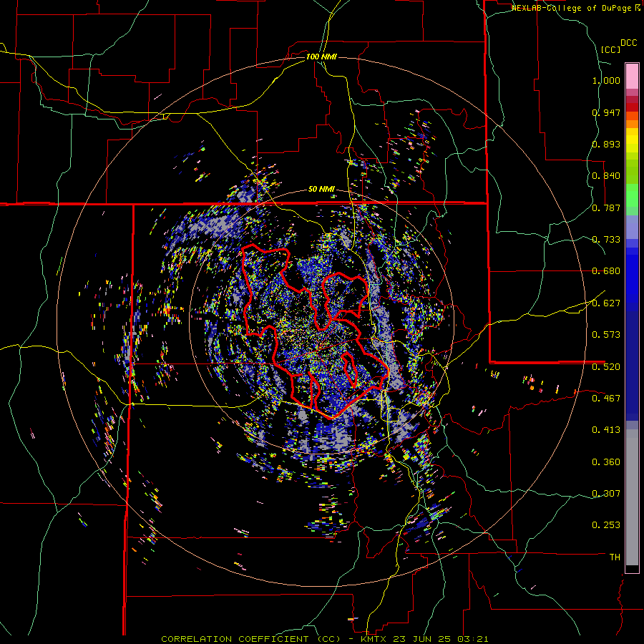Click the 100 NMI range ring label
Image resolution: width=644 pixels, height=644 pixels.
(321, 57)
